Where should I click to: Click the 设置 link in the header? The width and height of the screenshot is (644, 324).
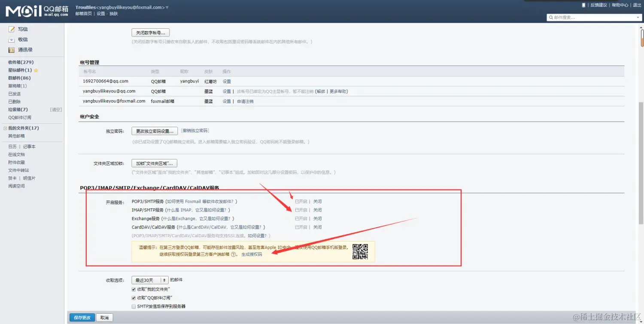point(100,14)
